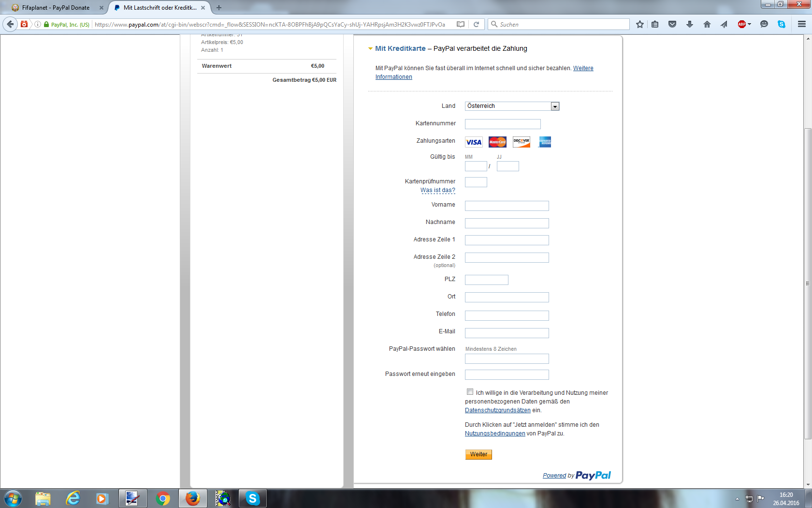The width and height of the screenshot is (812, 508).
Task: Click the site information icon
Action: (x=37, y=24)
